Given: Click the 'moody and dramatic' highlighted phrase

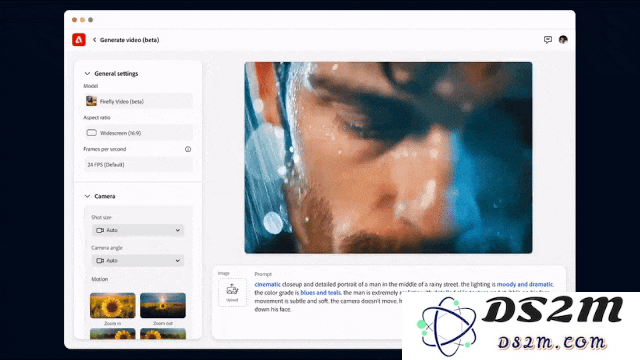Looking at the screenshot, I should pos(525,284).
